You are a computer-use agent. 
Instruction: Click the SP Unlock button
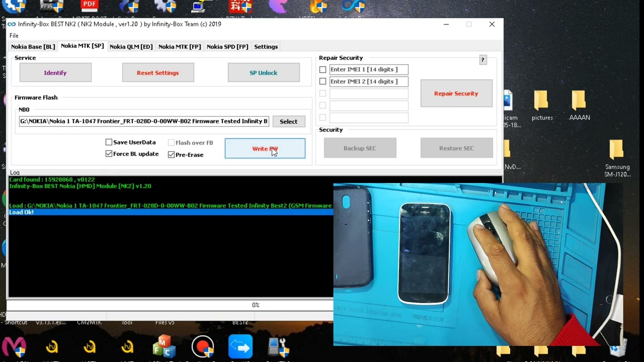(x=264, y=72)
